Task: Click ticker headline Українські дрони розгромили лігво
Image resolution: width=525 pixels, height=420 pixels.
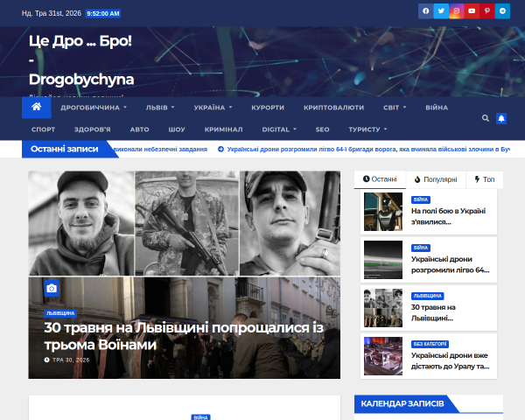Action: pyautogui.click(x=368, y=150)
